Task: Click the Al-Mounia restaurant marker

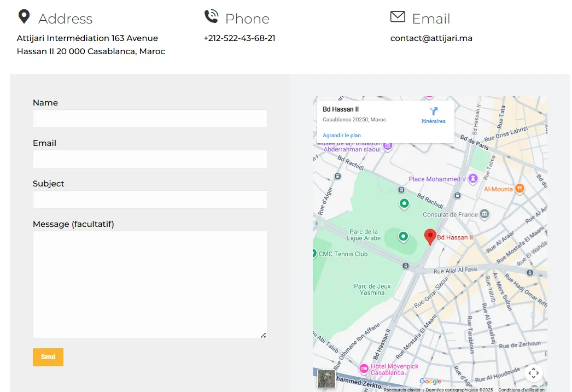Action: [520, 189]
